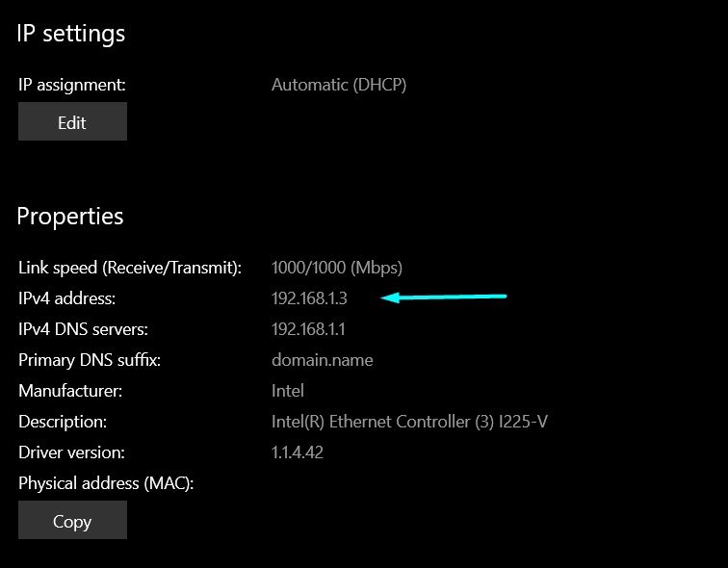Viewport: 728px width, 568px height.
Task: Click the Link speed value 1000/1000 (Mbps)
Action: click(x=337, y=268)
